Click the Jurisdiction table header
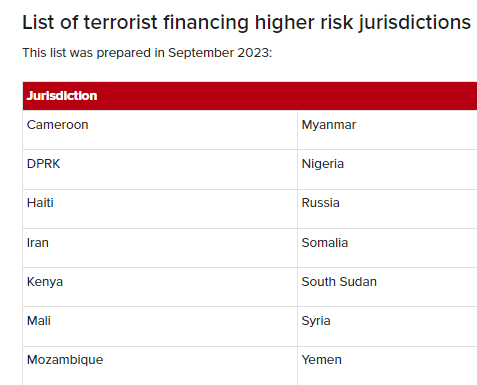The image size is (477, 385). (x=62, y=96)
